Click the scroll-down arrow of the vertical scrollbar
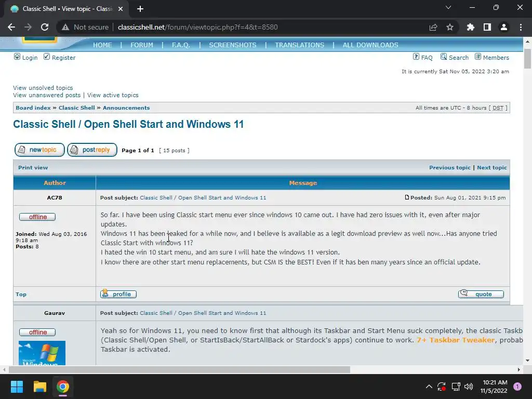This screenshot has height=399, width=532. (x=528, y=361)
